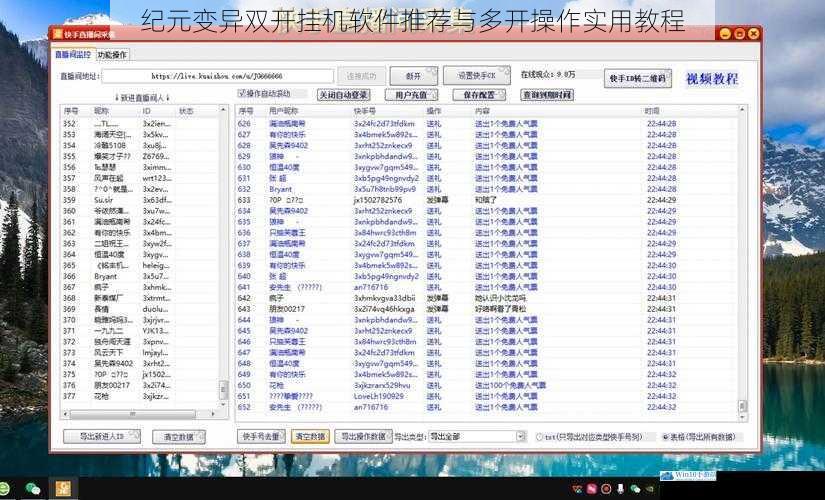Click the grayed 连接成功 button

[361, 76]
